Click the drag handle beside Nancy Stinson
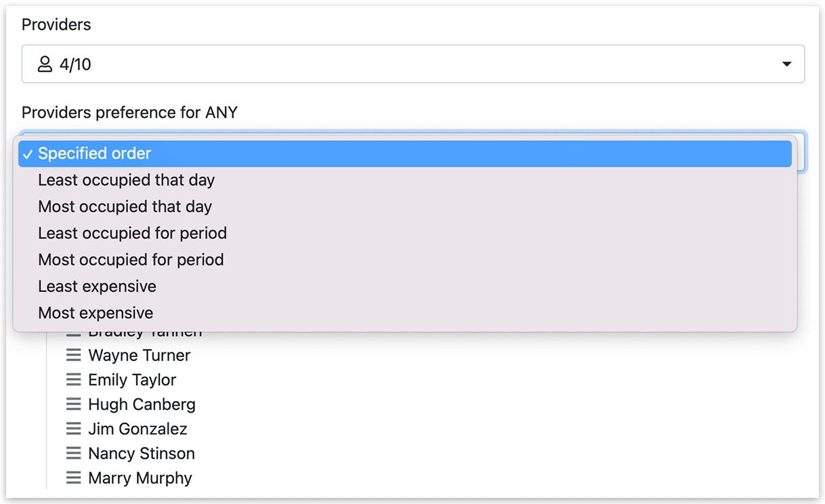The height and width of the screenshot is (504, 825). (73, 453)
